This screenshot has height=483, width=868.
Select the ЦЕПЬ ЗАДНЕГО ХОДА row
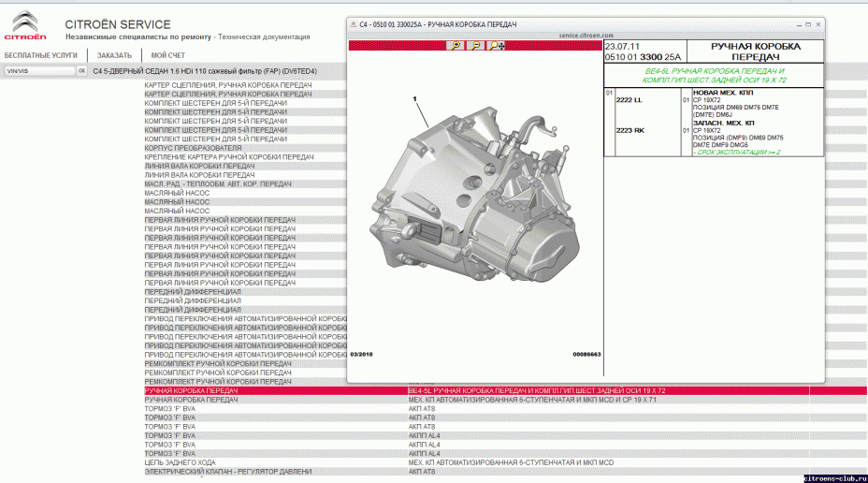pyautogui.click(x=180, y=462)
